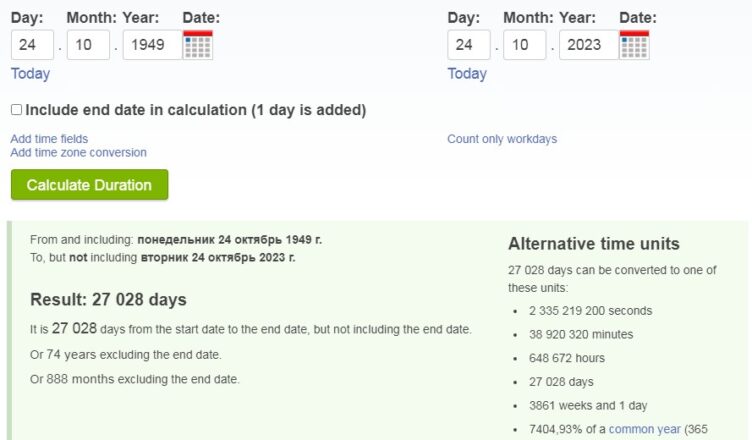Click the end Year field showing 2023
The height and width of the screenshot is (440, 752).
(x=589, y=45)
